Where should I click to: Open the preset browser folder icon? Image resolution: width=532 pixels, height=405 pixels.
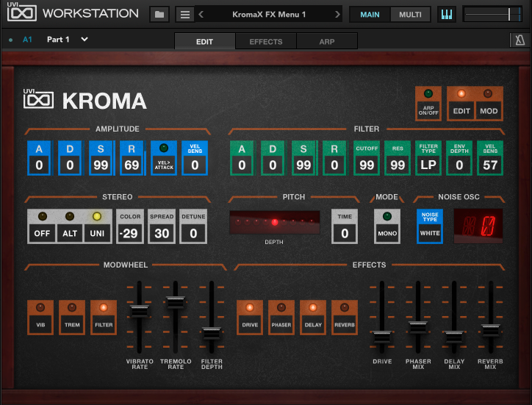pyautogui.click(x=159, y=14)
